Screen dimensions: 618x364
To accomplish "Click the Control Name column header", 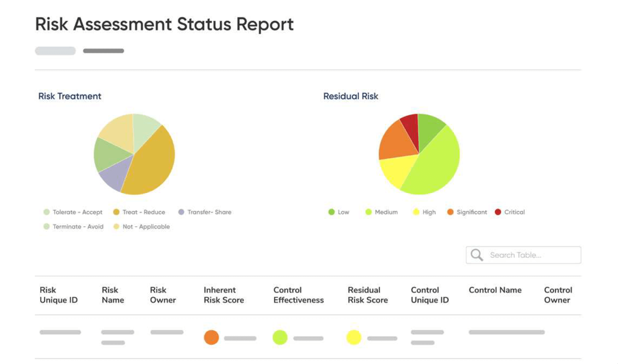I will click(495, 290).
